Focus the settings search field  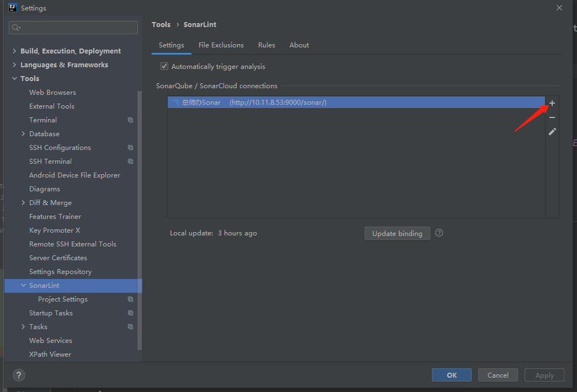pos(73,28)
